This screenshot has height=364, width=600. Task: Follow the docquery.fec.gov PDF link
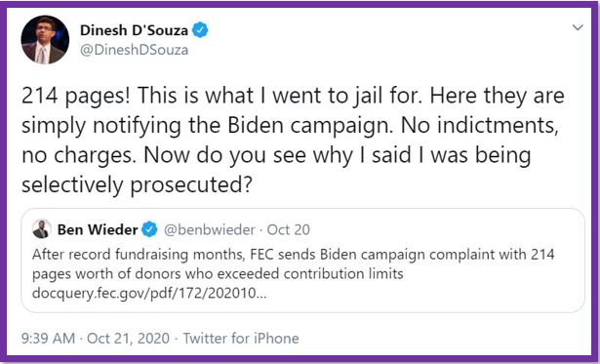coord(149,293)
